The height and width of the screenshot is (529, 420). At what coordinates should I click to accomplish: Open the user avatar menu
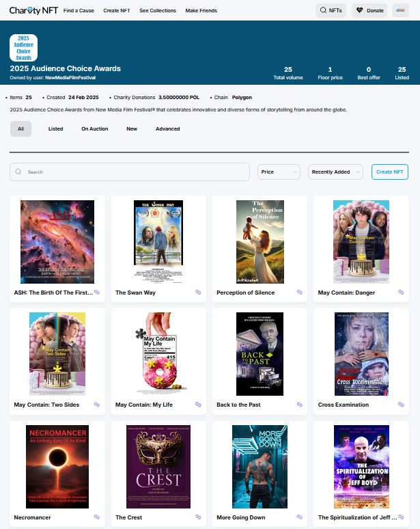[x=400, y=10]
